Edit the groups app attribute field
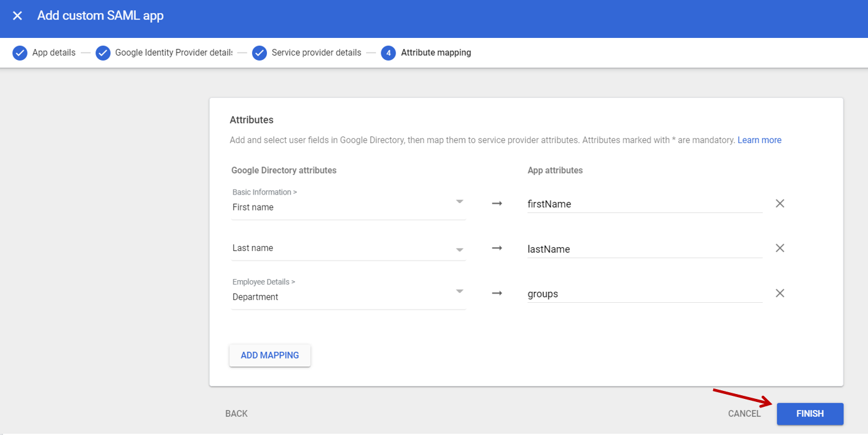 [x=644, y=294]
